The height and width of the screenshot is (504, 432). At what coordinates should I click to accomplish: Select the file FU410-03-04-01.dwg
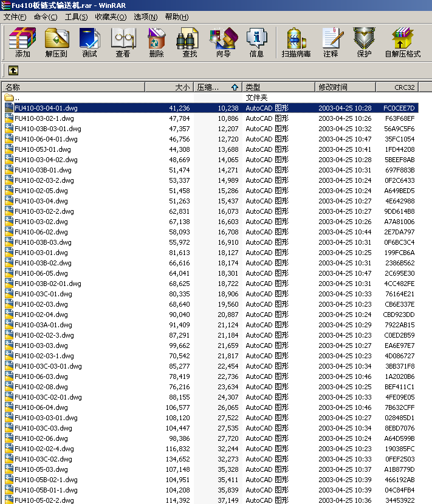46,108
